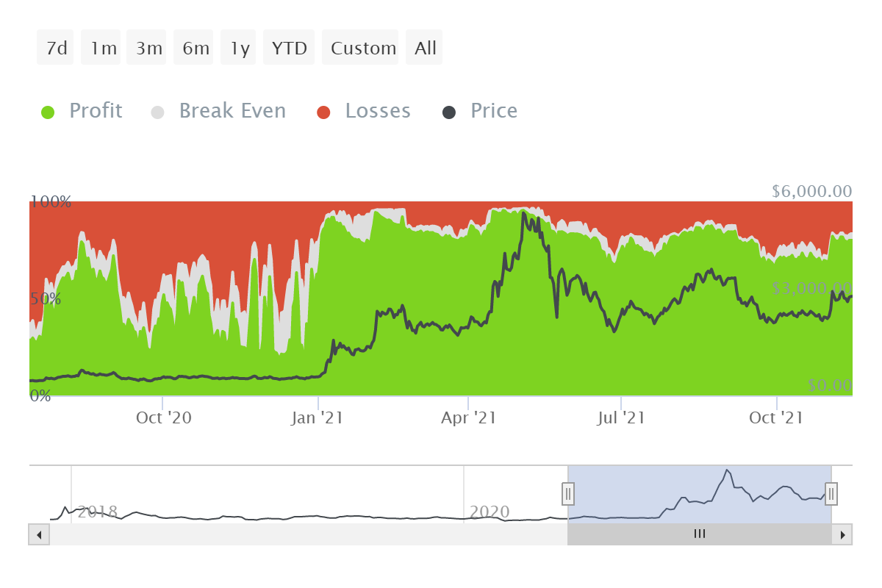Toggle the Profit series legend item

(82, 111)
